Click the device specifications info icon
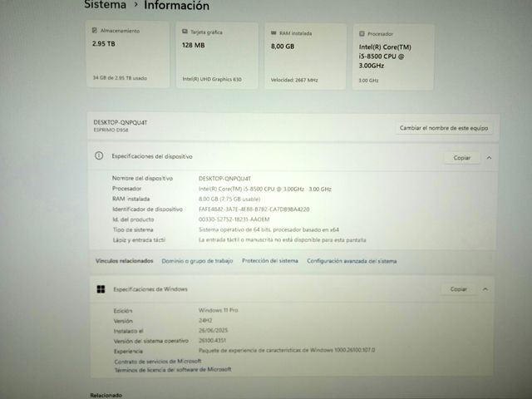 coord(99,155)
